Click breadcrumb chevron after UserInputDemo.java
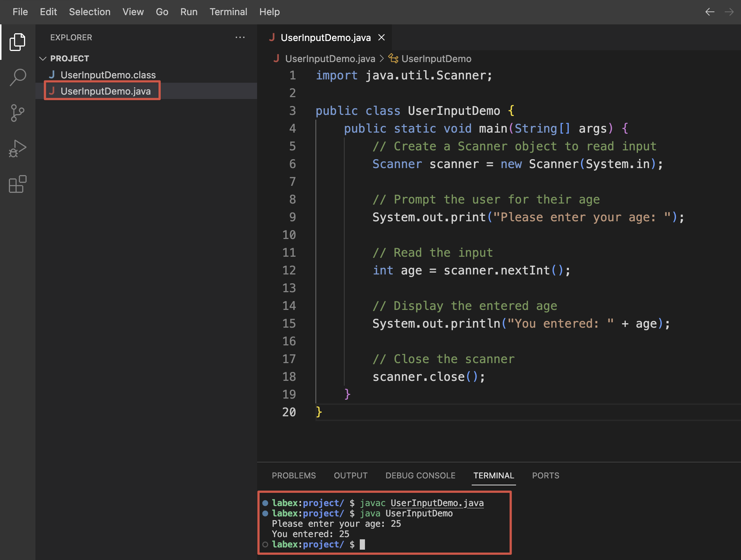This screenshot has width=741, height=560. coord(382,58)
